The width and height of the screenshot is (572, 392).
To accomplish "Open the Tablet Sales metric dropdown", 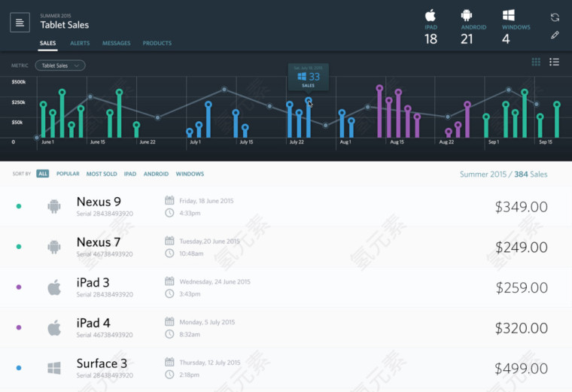I will (60, 65).
